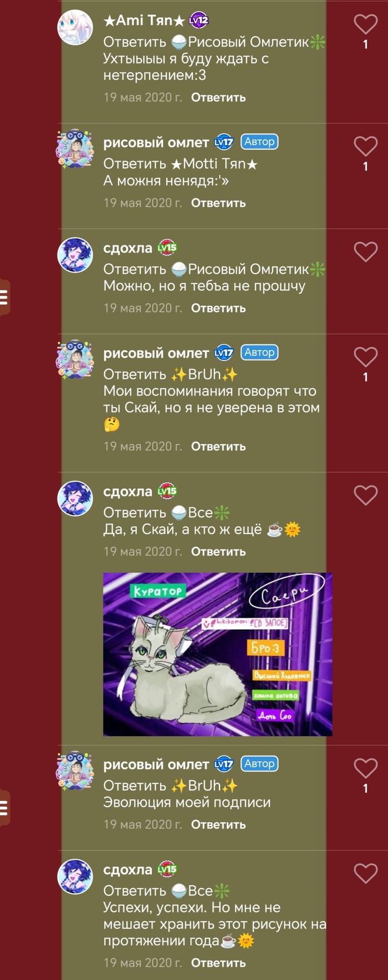388x980 pixels.
Task: Reply to the 'Да, я Скай' comment
Action: 218,552
